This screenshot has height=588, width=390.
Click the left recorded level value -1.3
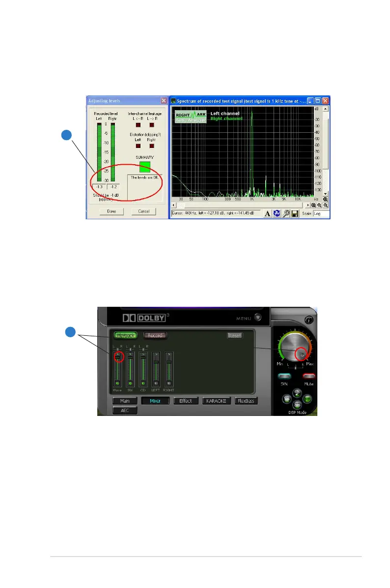pos(99,187)
